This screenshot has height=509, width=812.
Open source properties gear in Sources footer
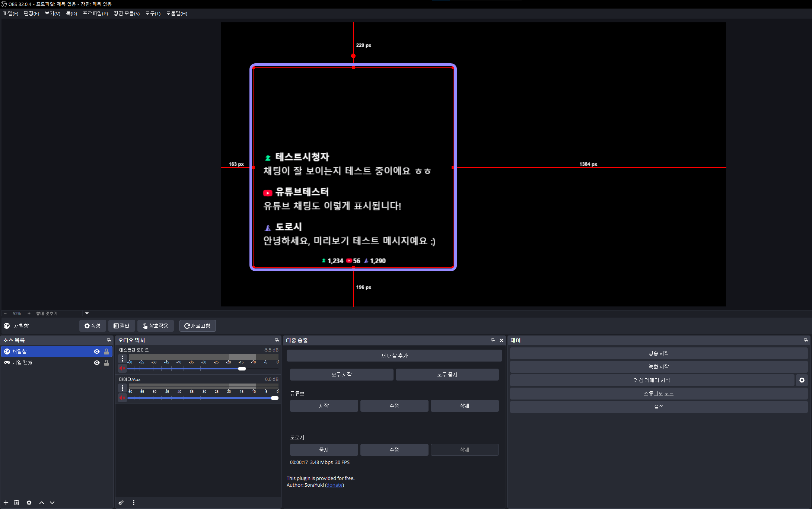pos(29,503)
